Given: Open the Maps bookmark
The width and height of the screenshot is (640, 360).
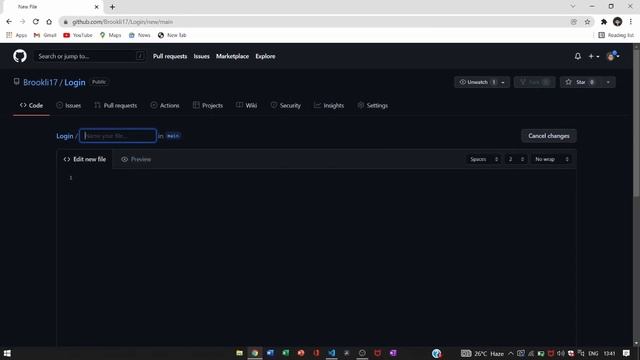Looking at the screenshot, I should coord(110,35).
